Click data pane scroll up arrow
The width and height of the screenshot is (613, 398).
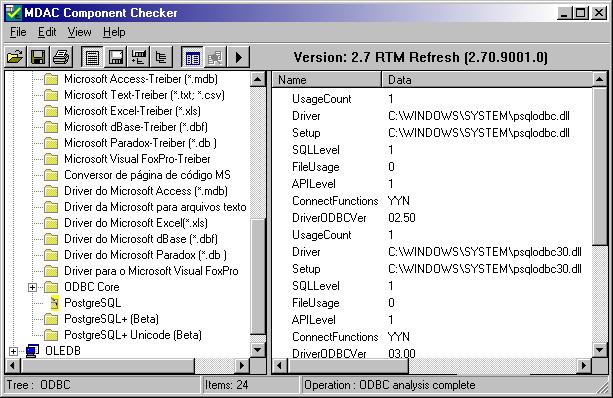600,80
